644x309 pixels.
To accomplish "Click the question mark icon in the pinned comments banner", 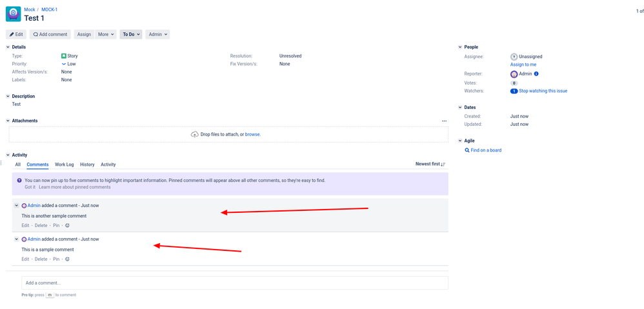I will (x=19, y=180).
